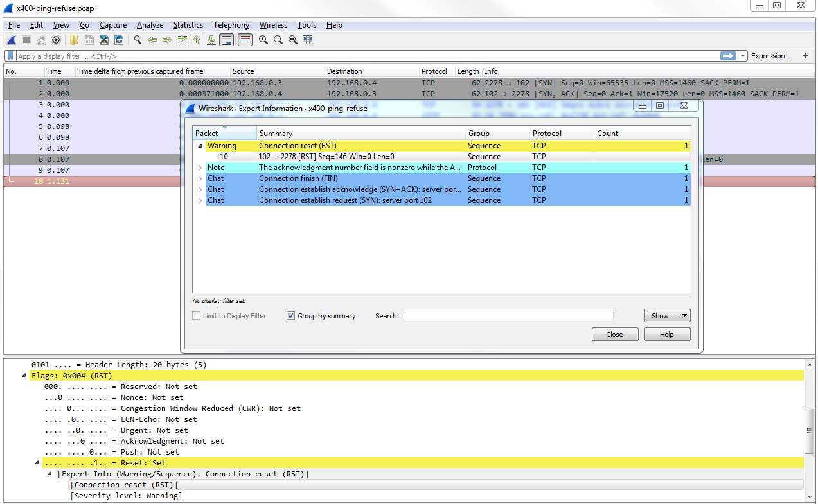The height and width of the screenshot is (504, 818).
Task: Click resize columns toolbar icon
Action: click(x=308, y=40)
